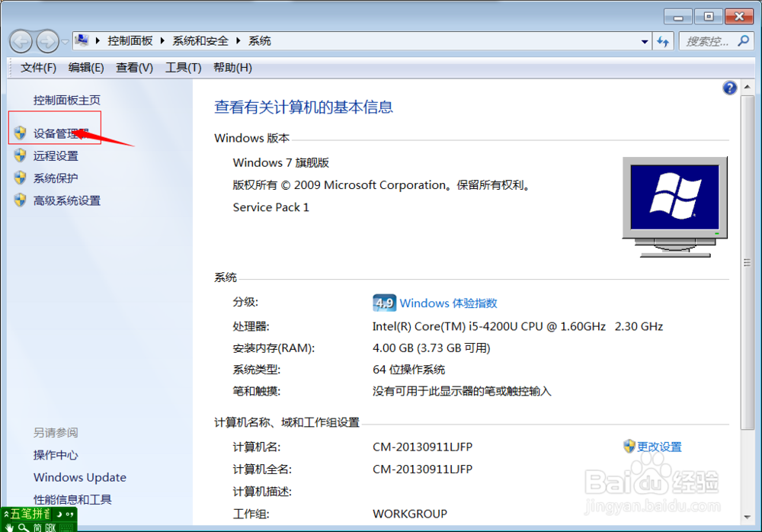Open address bar history dropdown
Screen dimensions: 762x532
point(645,42)
